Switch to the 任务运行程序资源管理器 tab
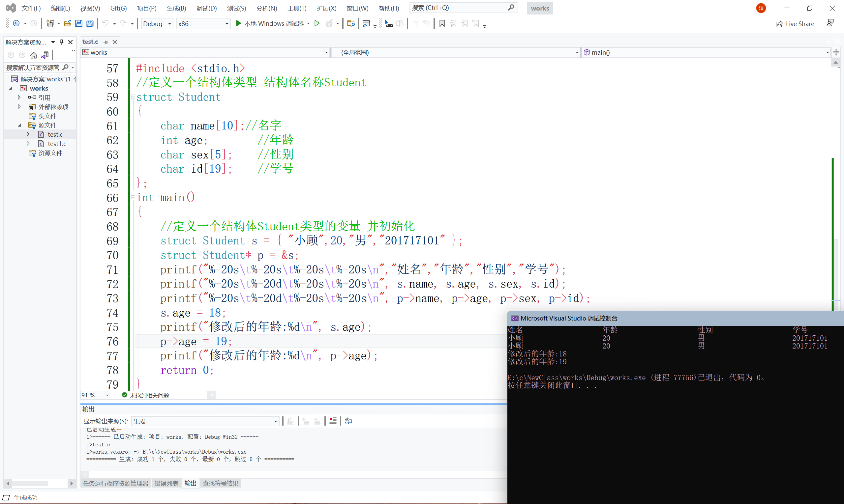The height and width of the screenshot is (504, 844). coord(116,483)
